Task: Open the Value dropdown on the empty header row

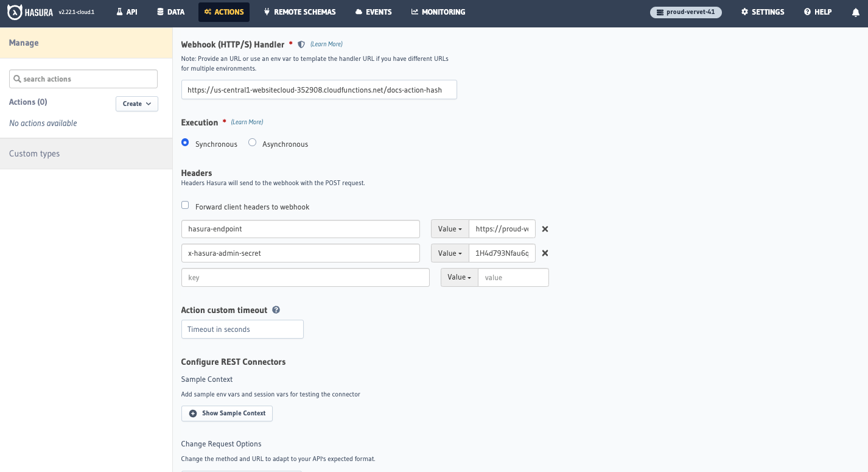Action: pos(459,277)
